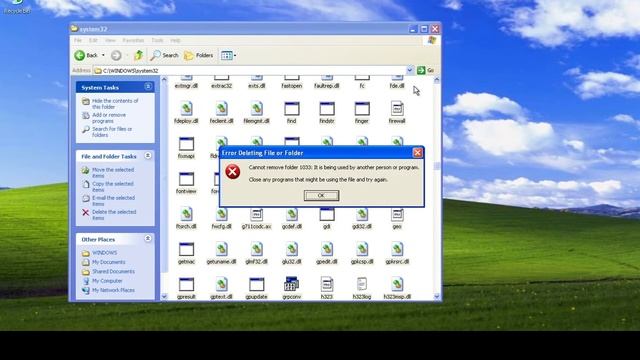Select the h323log text file icon

point(362,284)
